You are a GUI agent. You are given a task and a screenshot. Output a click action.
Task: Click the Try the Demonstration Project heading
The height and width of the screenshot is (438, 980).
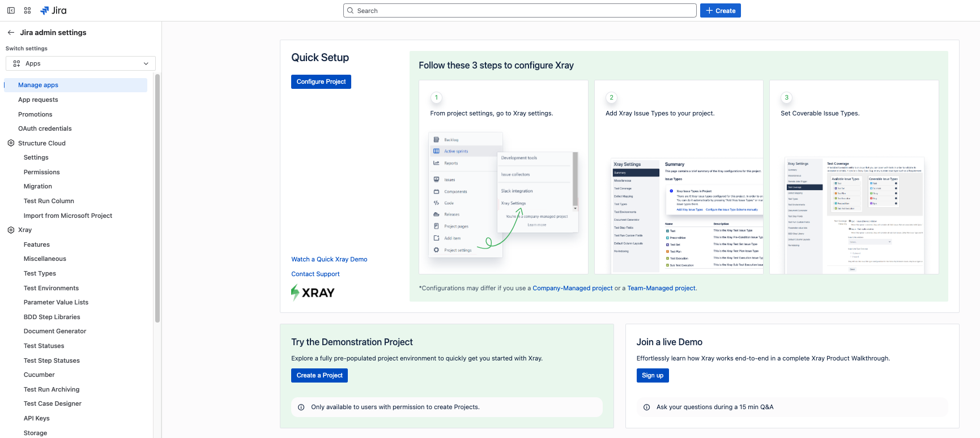(352, 342)
